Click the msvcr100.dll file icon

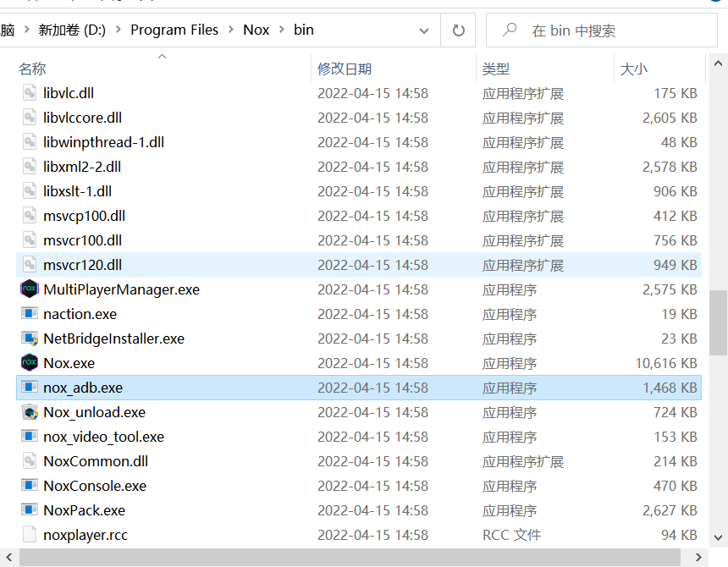(30, 240)
